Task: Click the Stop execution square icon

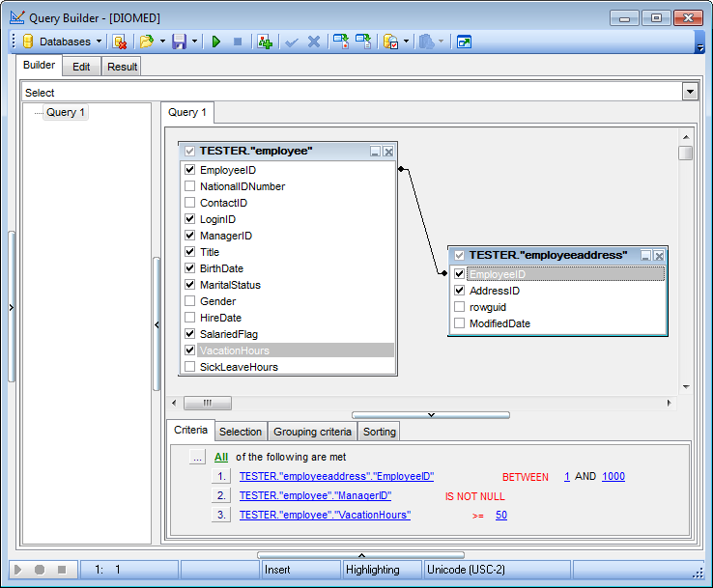Action: [238, 42]
